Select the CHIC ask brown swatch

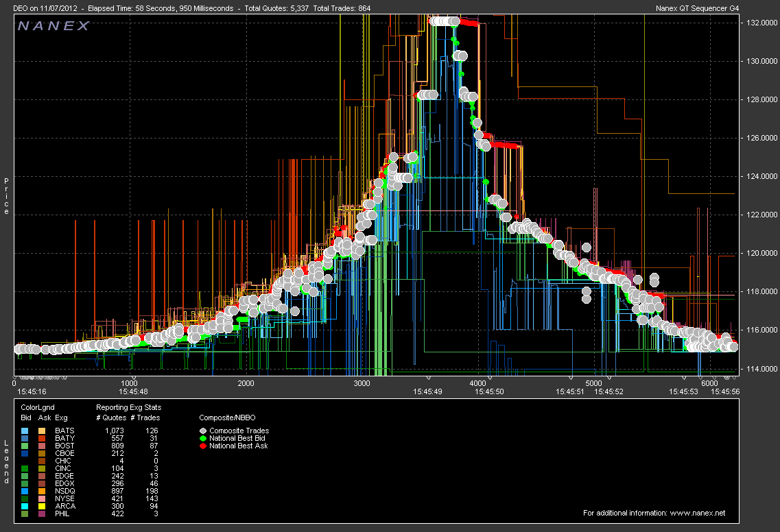(43, 461)
